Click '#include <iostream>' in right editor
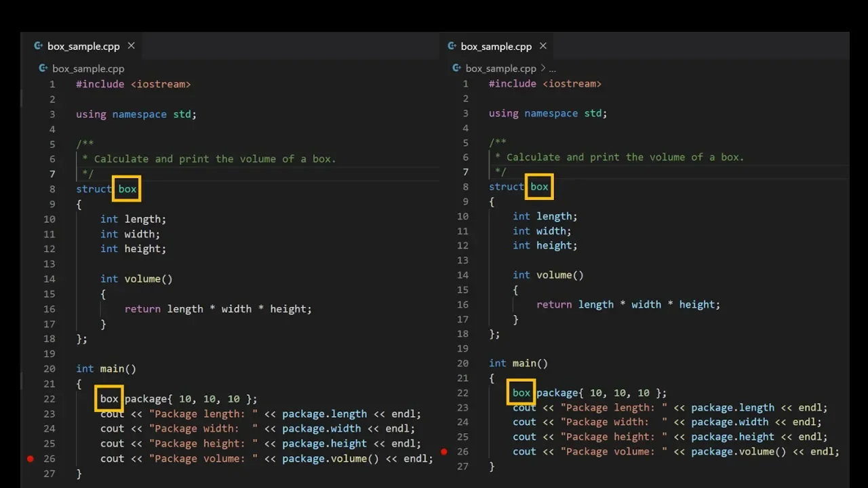The height and width of the screenshot is (488, 868). tap(545, 83)
